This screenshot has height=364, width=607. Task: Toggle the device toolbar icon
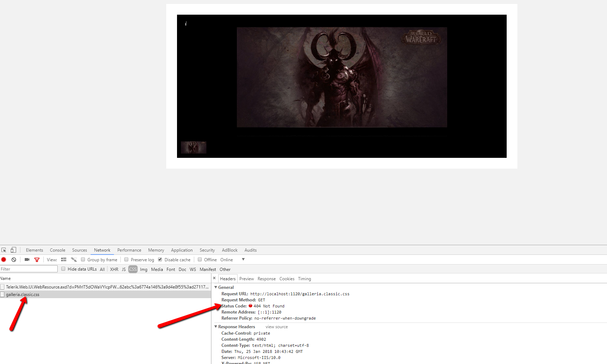[x=13, y=250]
